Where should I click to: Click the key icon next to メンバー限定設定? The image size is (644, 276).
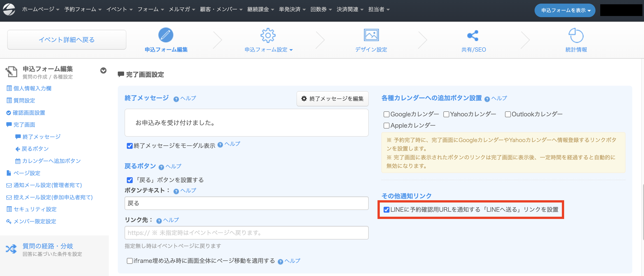click(9, 221)
